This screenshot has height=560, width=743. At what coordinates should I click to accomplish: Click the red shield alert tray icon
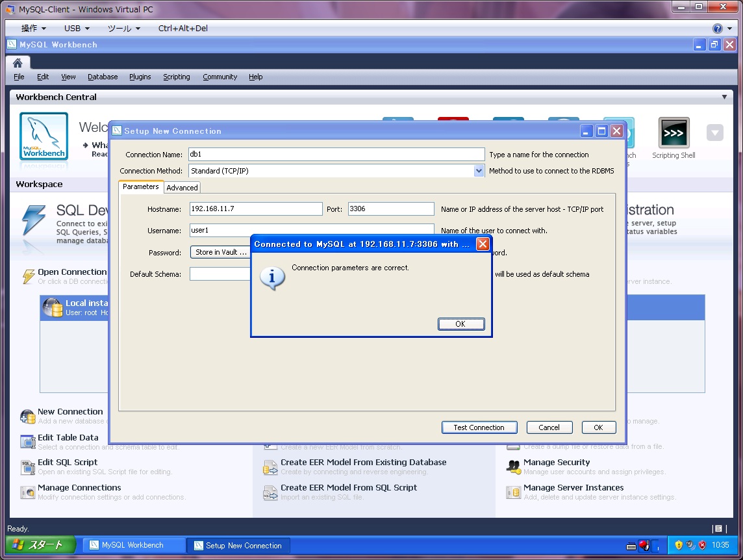click(702, 545)
